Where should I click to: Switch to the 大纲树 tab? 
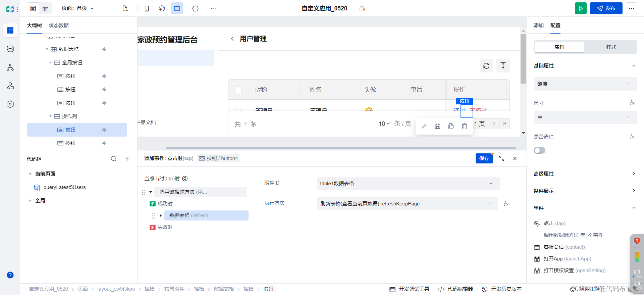pos(34,26)
